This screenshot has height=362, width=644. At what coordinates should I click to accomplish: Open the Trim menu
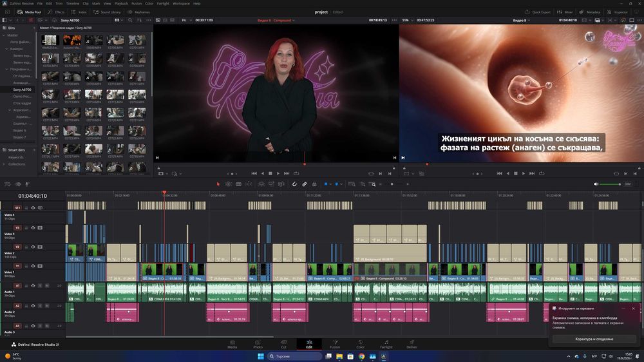(59, 3)
